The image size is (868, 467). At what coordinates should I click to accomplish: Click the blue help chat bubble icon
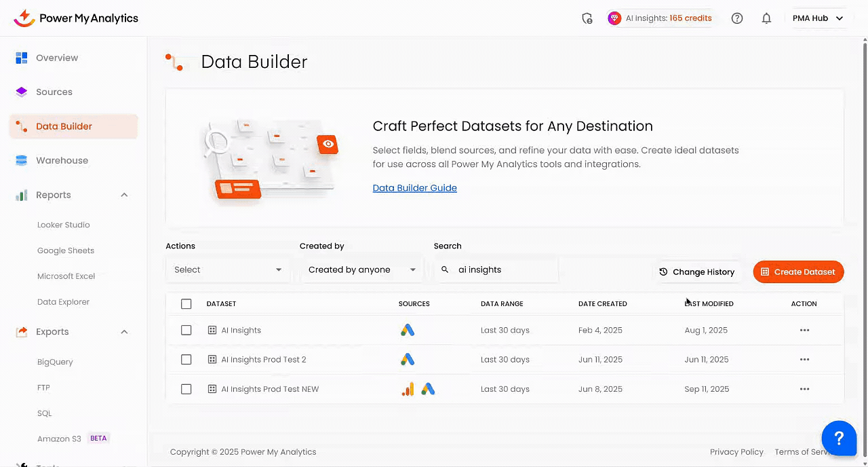(x=839, y=438)
